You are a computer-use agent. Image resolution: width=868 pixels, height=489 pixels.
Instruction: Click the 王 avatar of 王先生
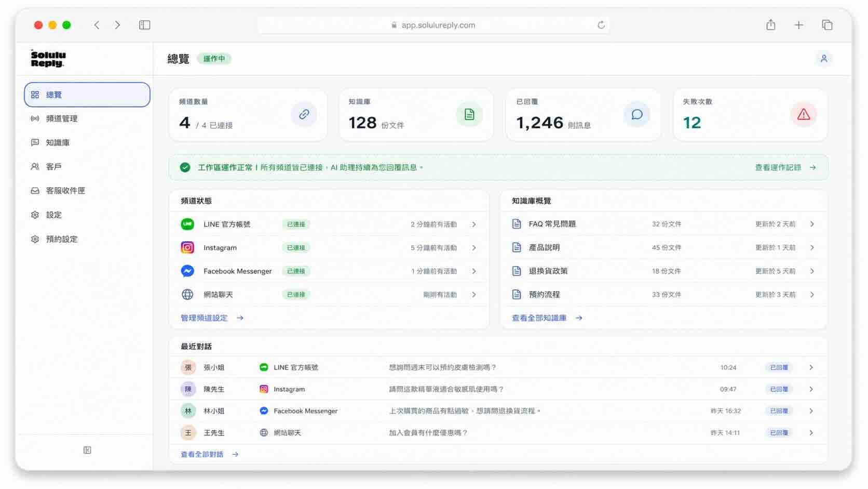click(188, 433)
